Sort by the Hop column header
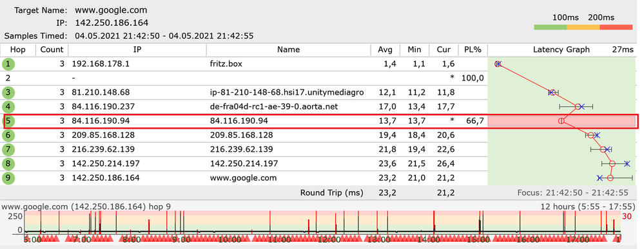Image resolution: width=644 pixels, height=249 pixels. 17,50
